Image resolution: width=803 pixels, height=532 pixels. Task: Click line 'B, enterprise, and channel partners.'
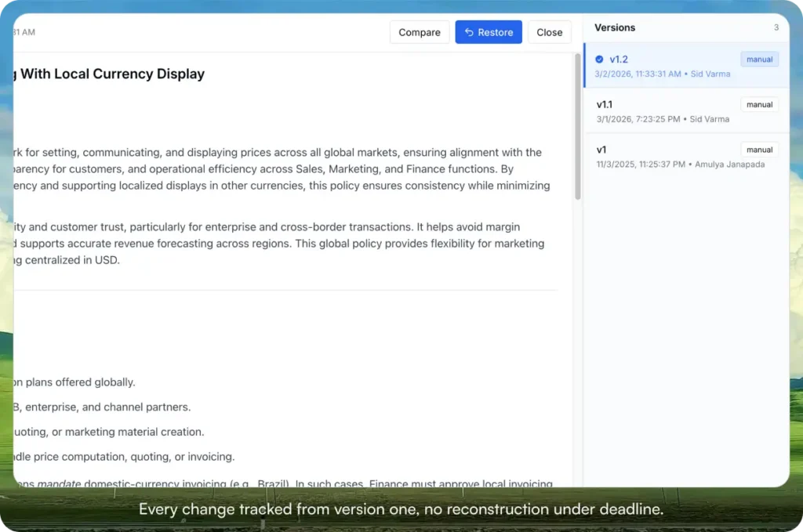(102, 407)
